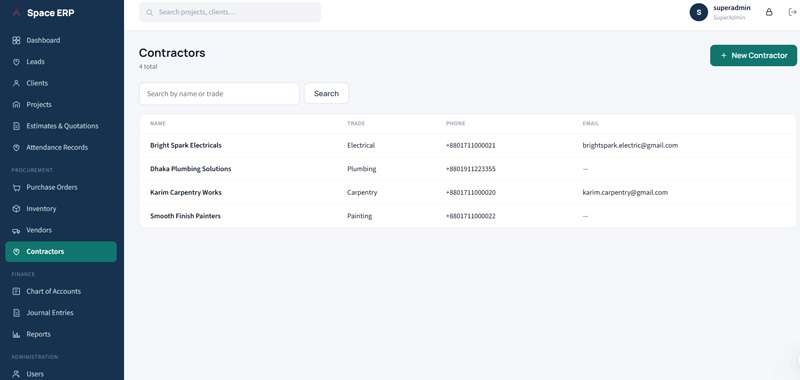The width and height of the screenshot is (800, 380).
Task: Open the Vendors page
Action: click(61, 230)
